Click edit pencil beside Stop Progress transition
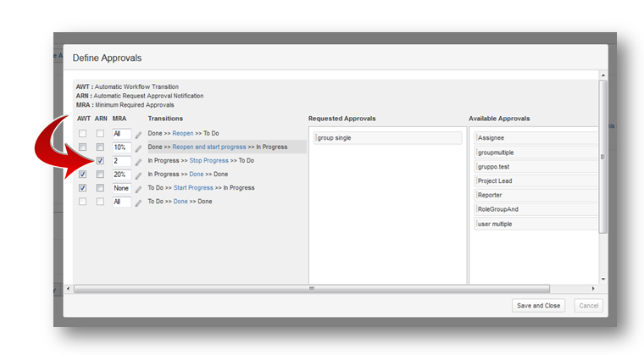Screen dimensions: 644x355 coord(139,161)
